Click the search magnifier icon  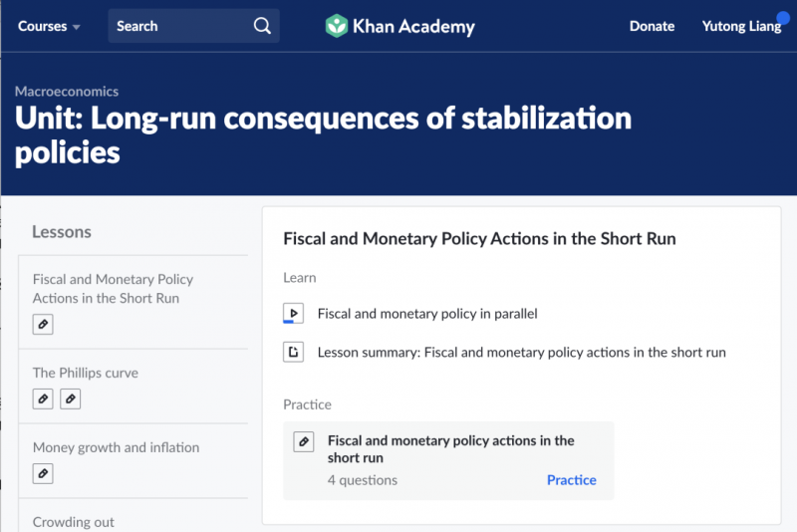click(262, 26)
